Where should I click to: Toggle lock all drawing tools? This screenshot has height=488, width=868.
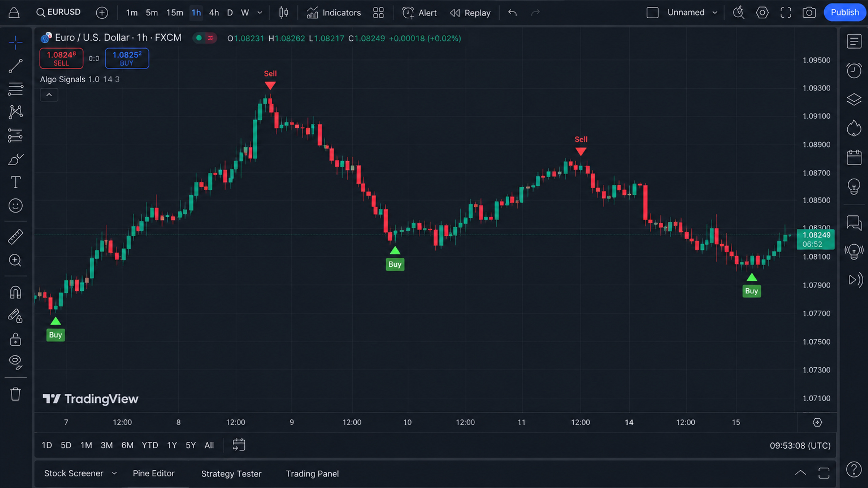16,340
